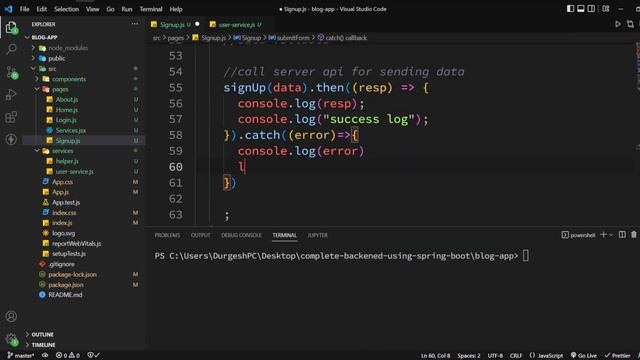
Task: Open the Thunder Client lightning icon
Action: (x=11, y=139)
